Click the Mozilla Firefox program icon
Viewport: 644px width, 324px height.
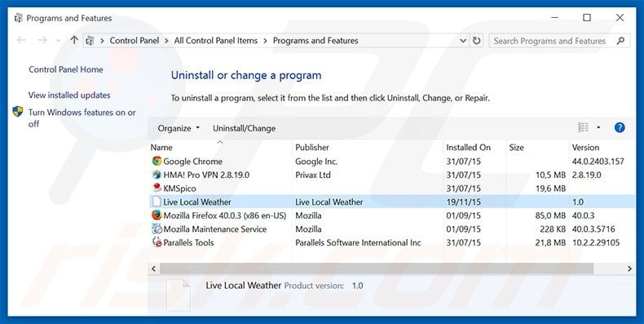tap(157, 215)
